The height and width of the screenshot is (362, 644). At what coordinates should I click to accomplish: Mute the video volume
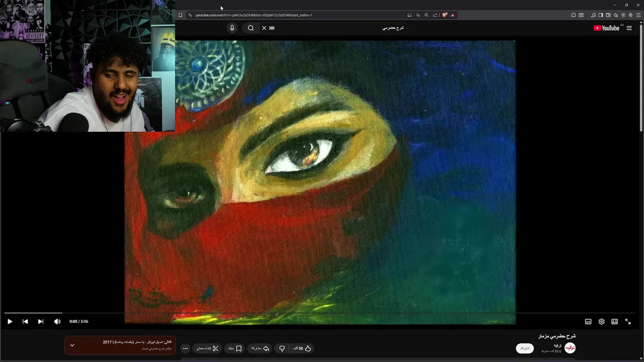click(x=57, y=321)
